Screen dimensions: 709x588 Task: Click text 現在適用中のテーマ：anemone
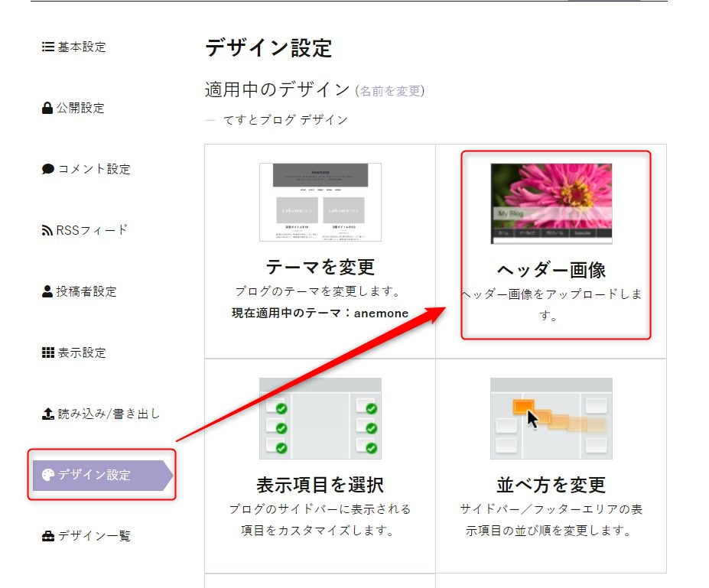[320, 313]
